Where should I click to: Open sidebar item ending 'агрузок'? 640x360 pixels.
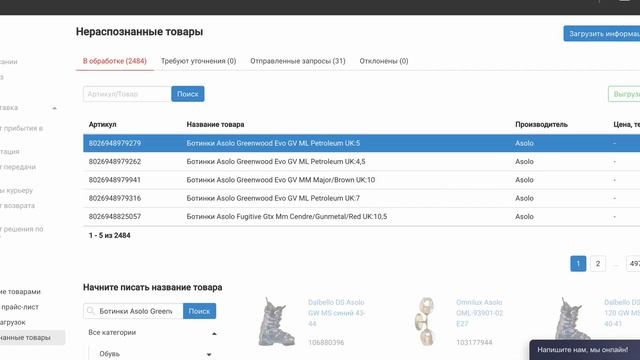tap(13, 322)
